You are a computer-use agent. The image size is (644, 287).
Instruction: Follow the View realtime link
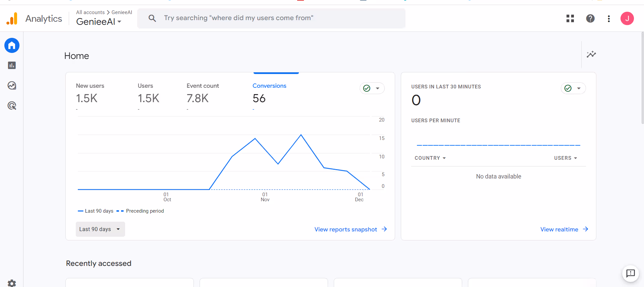[559, 229]
